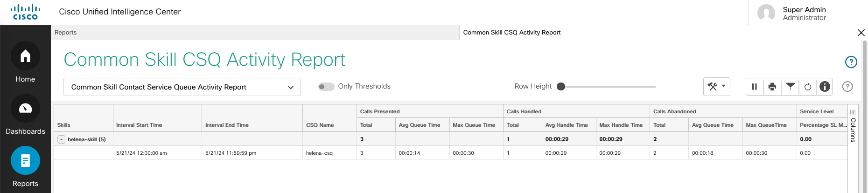868x193 pixels.
Task: Refresh the report data
Action: pos(808,87)
